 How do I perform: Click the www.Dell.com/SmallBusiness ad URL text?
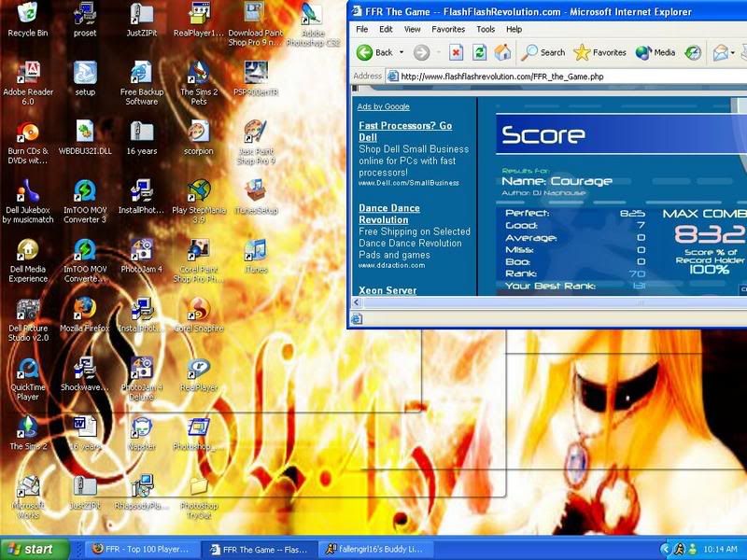[409, 183]
